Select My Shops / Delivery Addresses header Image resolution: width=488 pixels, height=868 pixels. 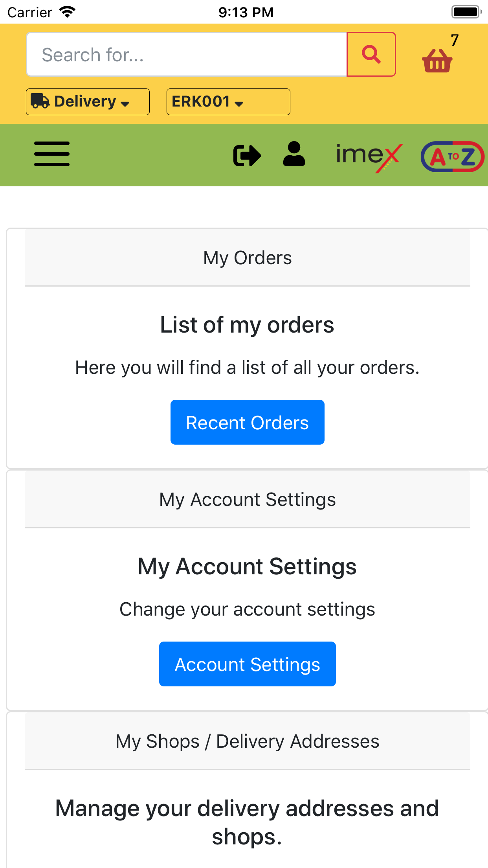coord(248,741)
